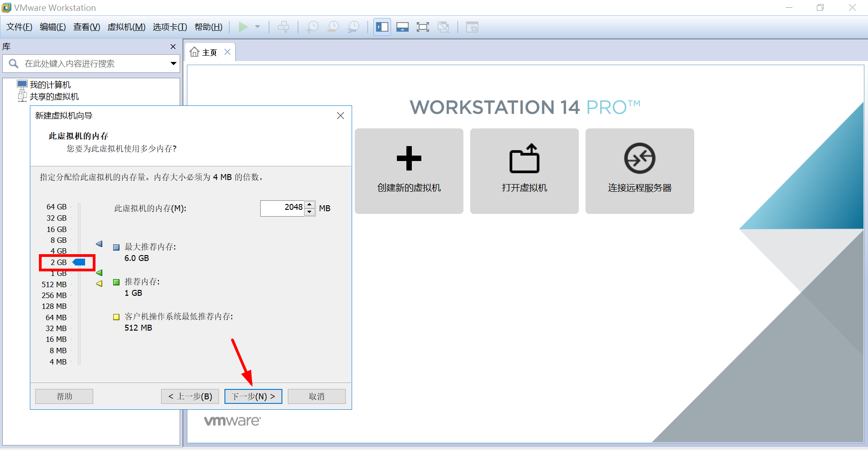Open the 选项卡(T) menu
The width and height of the screenshot is (868, 450).
coord(170,27)
